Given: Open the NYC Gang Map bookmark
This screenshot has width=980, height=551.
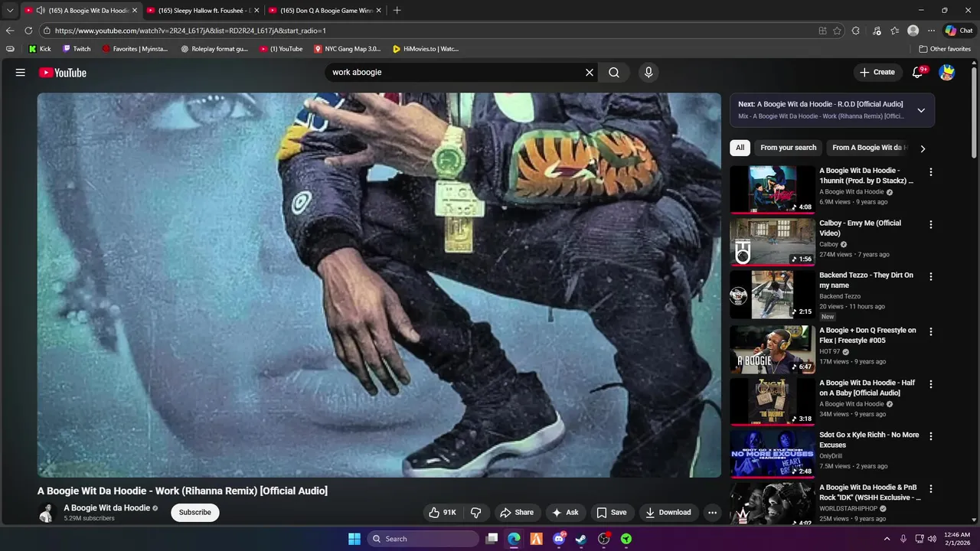Looking at the screenshot, I should (347, 49).
